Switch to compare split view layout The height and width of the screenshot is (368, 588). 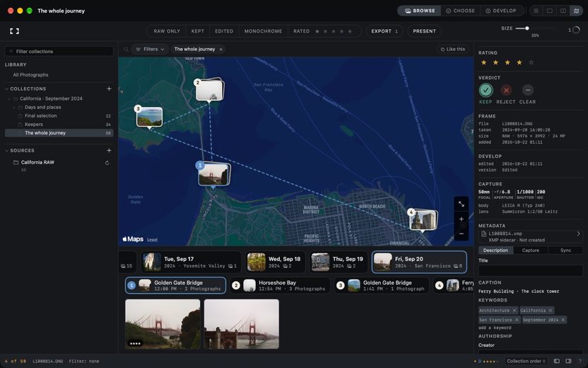click(563, 11)
